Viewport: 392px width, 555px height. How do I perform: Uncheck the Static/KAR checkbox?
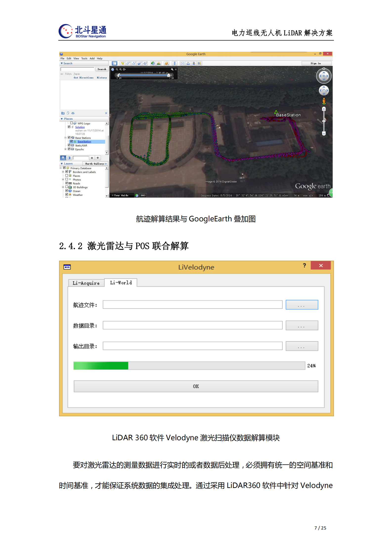tap(69, 145)
